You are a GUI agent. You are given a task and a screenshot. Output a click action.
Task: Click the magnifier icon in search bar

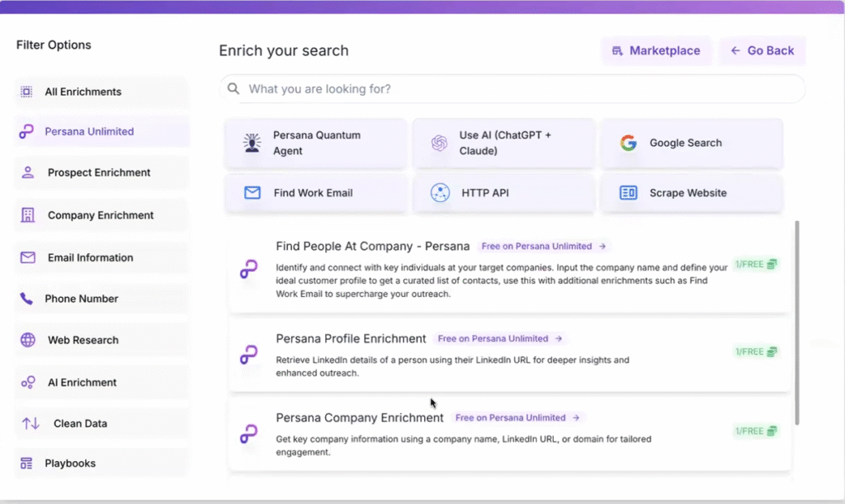pyautogui.click(x=234, y=88)
